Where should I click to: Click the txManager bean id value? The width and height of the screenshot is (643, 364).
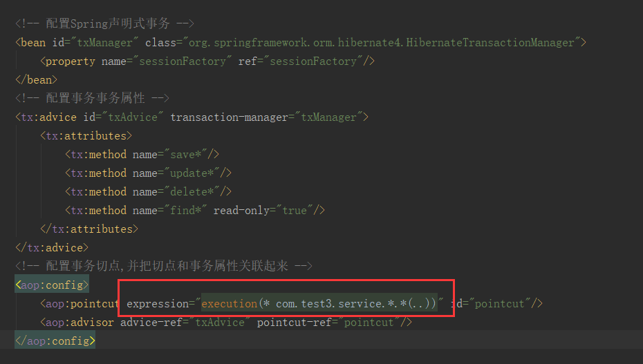click(105, 43)
